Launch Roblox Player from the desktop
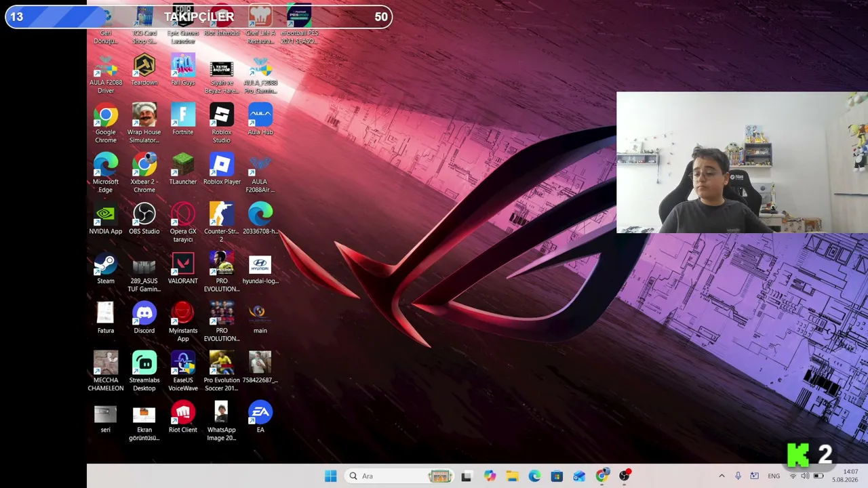 222,169
